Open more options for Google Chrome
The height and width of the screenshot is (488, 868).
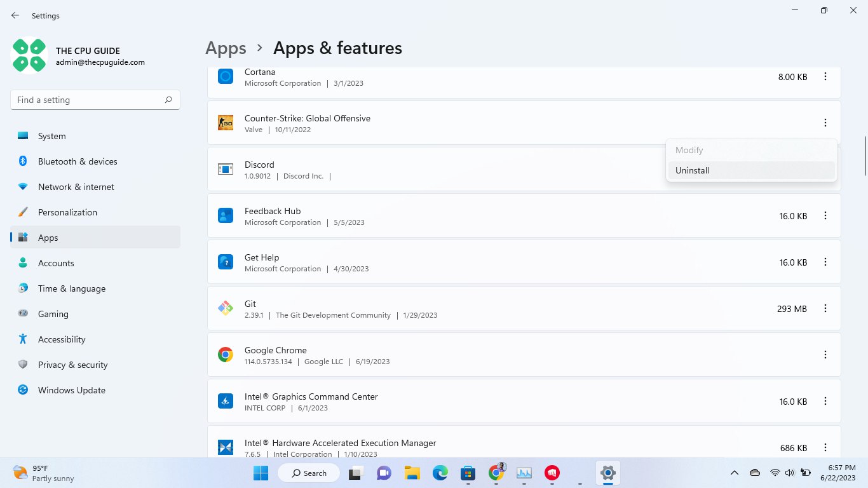pos(825,355)
